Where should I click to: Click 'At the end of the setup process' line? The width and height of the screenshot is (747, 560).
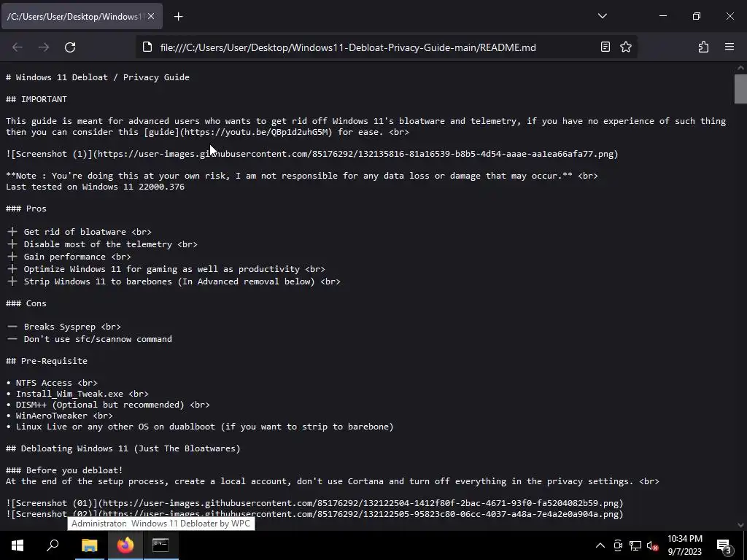tap(333, 481)
